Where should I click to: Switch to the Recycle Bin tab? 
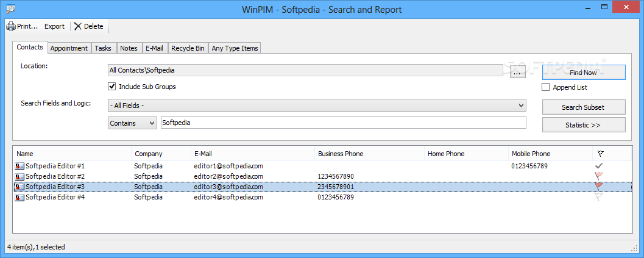(x=188, y=48)
